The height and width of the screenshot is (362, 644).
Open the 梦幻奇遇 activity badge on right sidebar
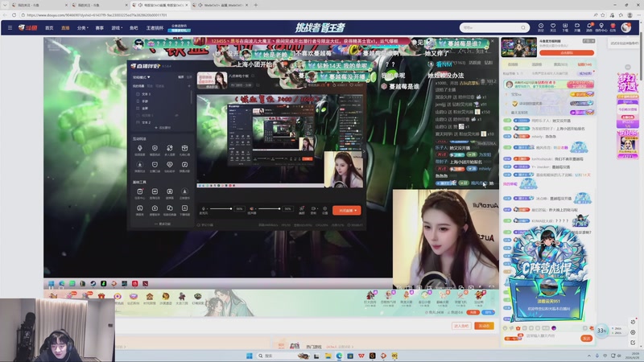pyautogui.click(x=627, y=83)
